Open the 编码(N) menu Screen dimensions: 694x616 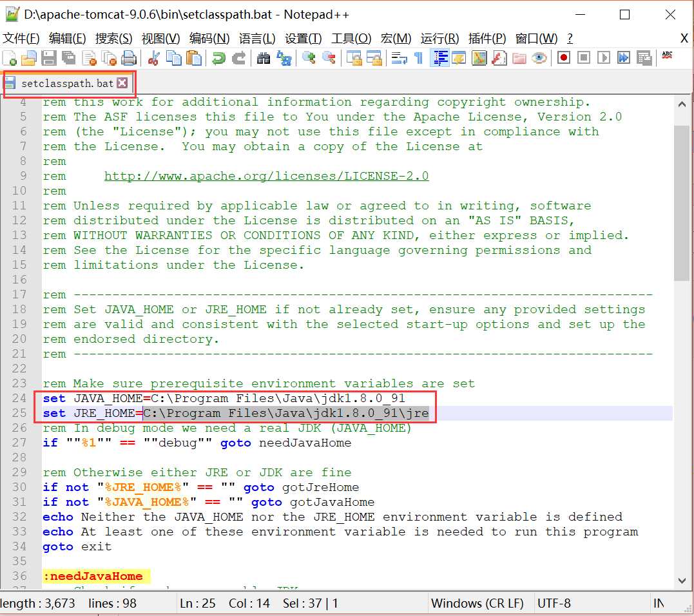point(209,39)
